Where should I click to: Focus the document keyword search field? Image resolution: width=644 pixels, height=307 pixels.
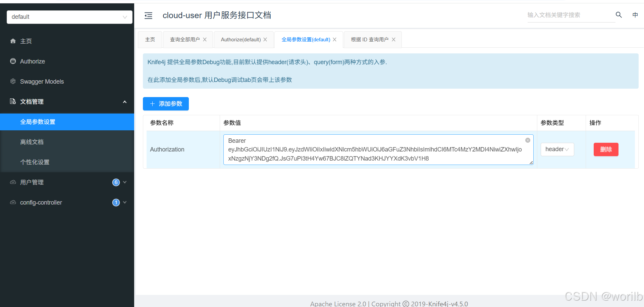click(x=571, y=15)
